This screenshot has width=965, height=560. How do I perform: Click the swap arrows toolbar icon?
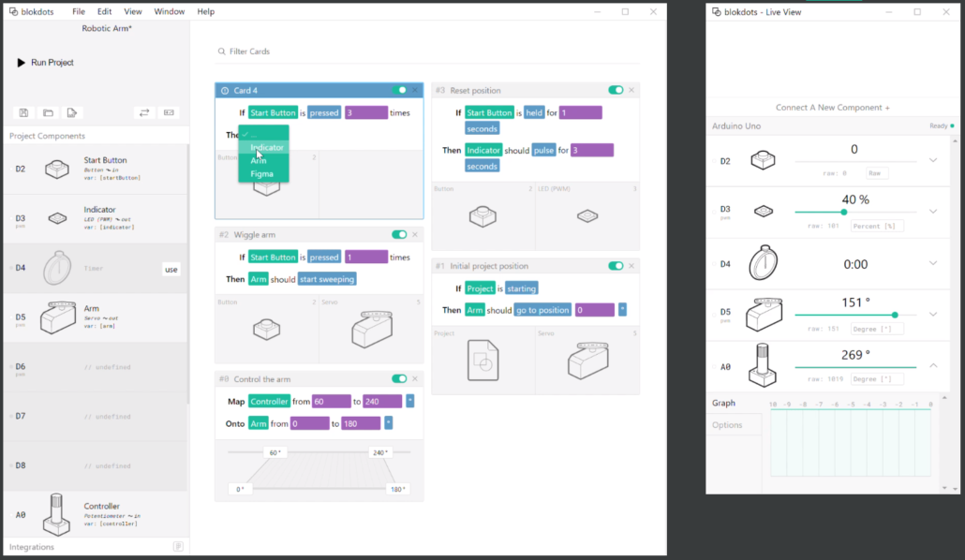[144, 112]
